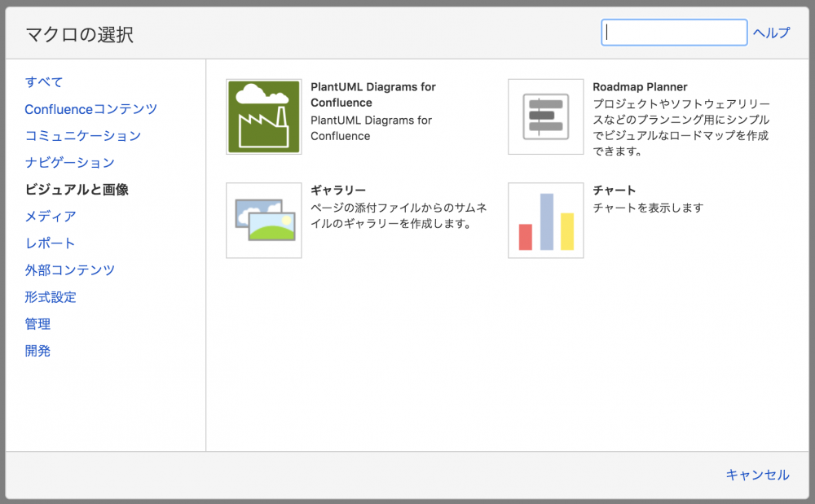Switch to コミュニケーション category
The image size is (815, 504).
pos(83,136)
